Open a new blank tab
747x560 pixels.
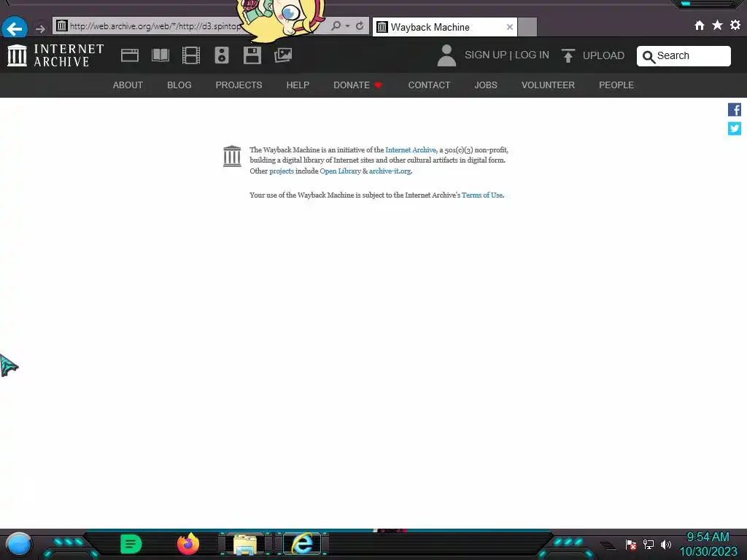527,27
